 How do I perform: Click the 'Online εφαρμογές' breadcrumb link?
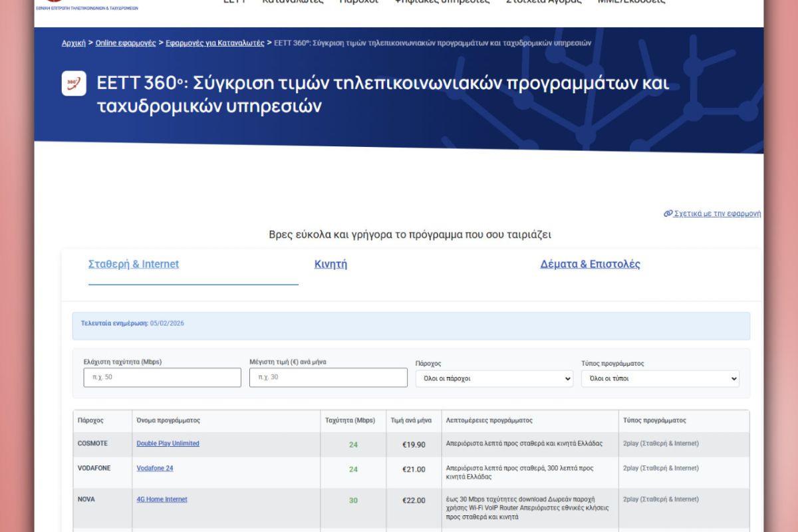[126, 43]
